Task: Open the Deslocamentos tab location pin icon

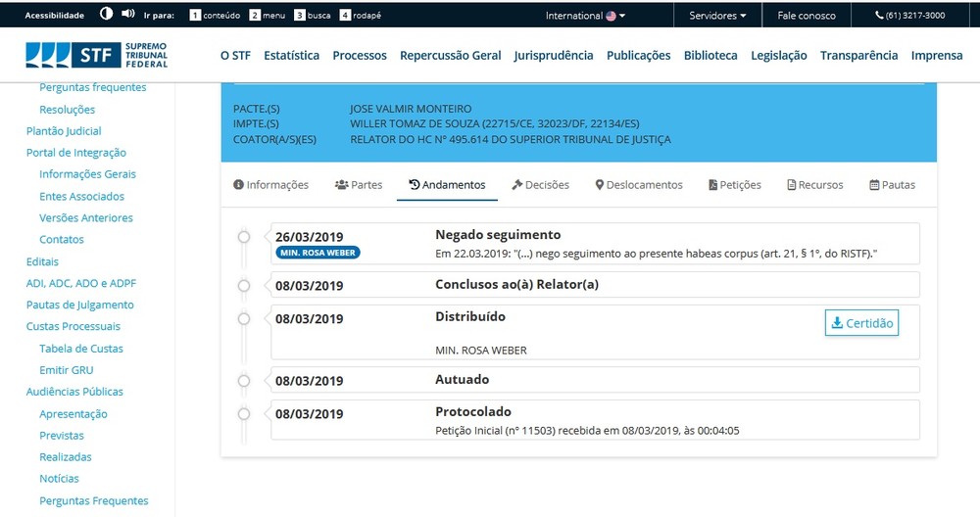Action: [x=639, y=185]
